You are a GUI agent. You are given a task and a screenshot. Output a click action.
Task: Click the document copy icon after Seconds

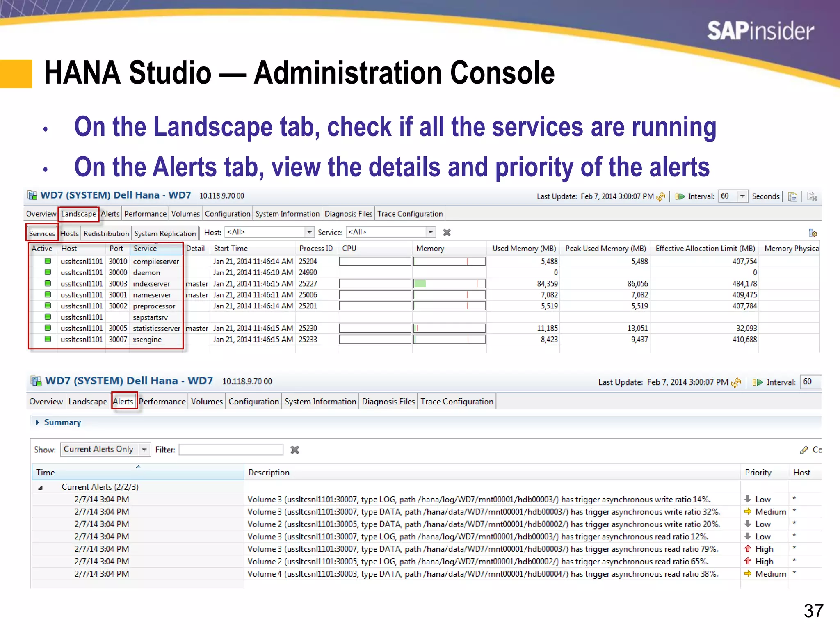tap(792, 196)
